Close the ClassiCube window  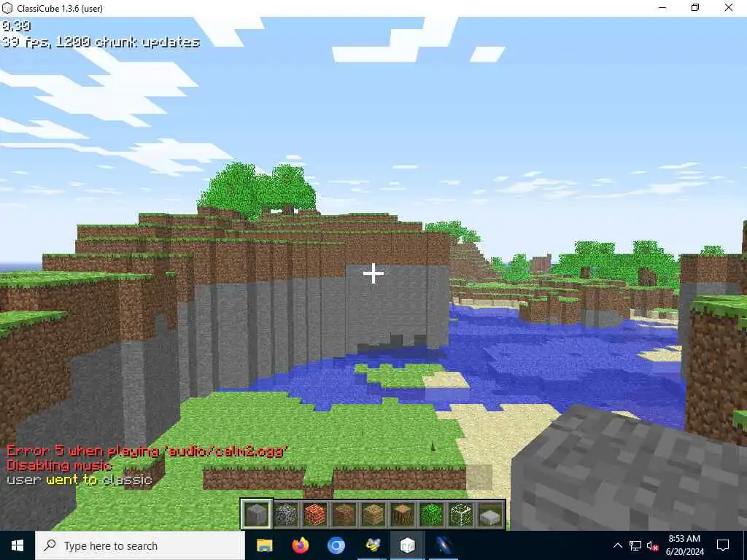729,7
